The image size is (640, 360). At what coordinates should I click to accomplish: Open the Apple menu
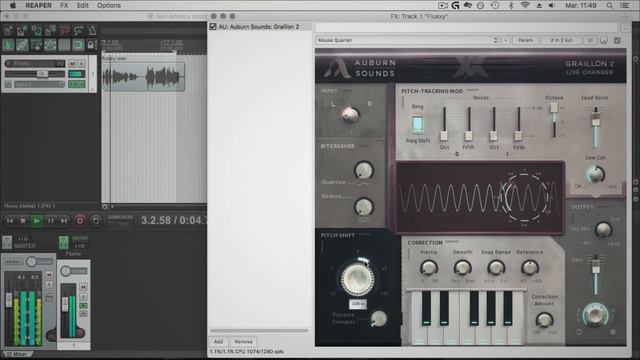click(13, 5)
